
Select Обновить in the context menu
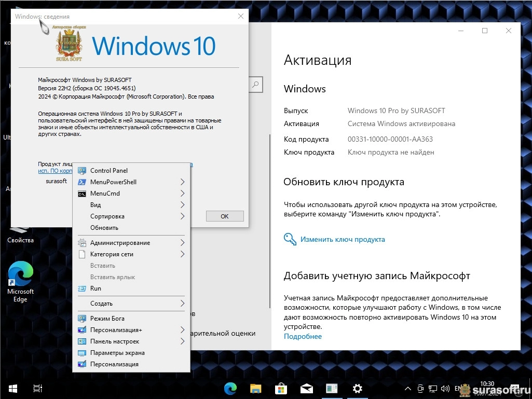(132, 228)
